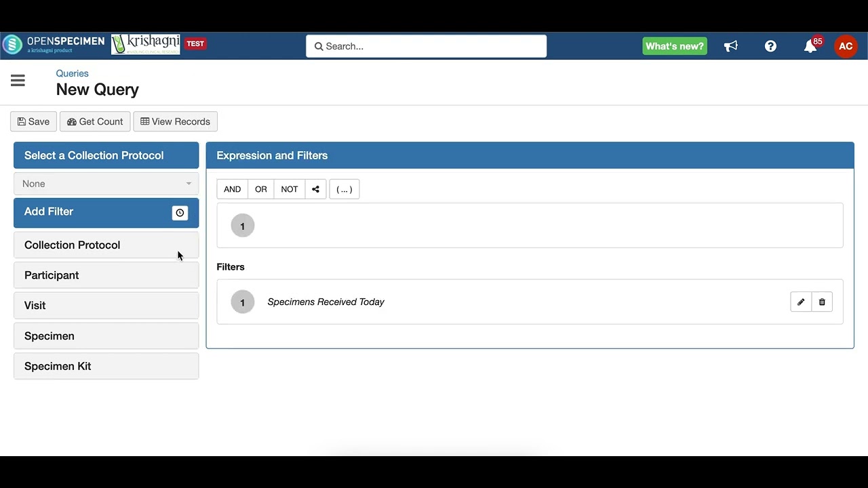The height and width of the screenshot is (488, 868).
Task: Expand the Specimen Kit filter group
Action: click(106, 366)
